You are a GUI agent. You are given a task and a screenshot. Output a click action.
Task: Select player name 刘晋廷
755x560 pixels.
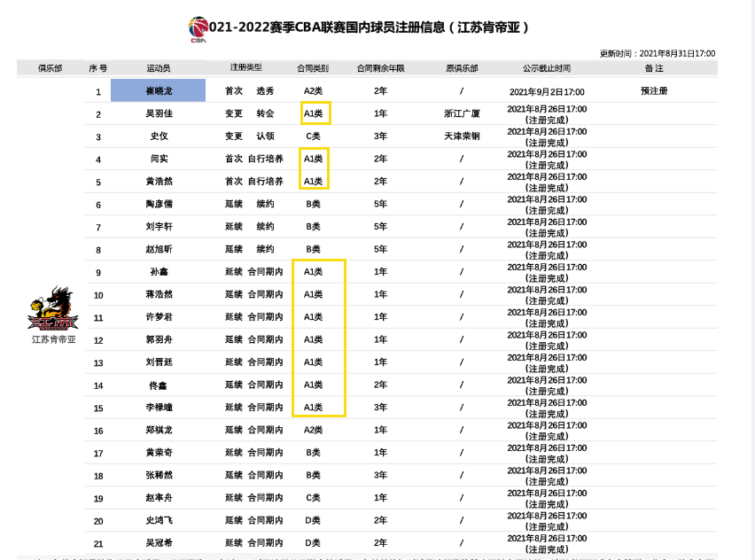[x=159, y=362]
